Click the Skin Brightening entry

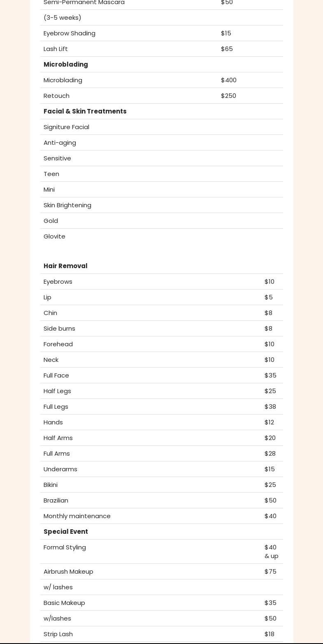(x=67, y=205)
